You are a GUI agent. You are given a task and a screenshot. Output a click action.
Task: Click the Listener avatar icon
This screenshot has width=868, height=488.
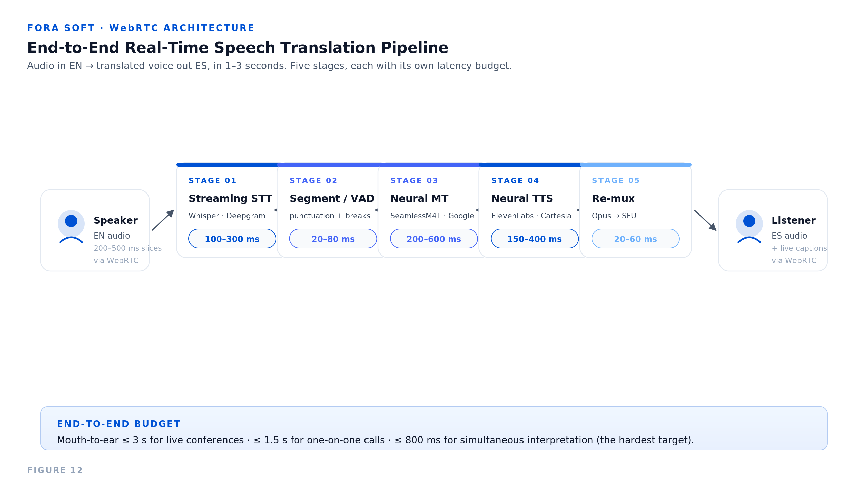[x=749, y=226]
